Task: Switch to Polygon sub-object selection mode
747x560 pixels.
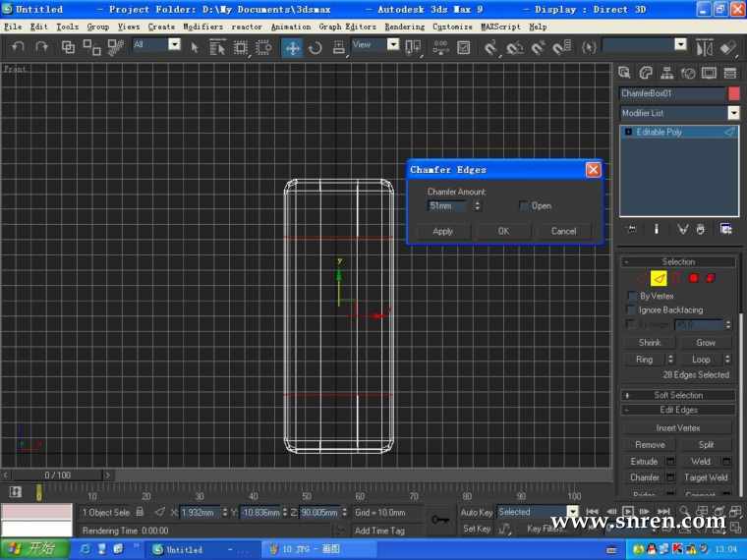Action: [x=693, y=278]
